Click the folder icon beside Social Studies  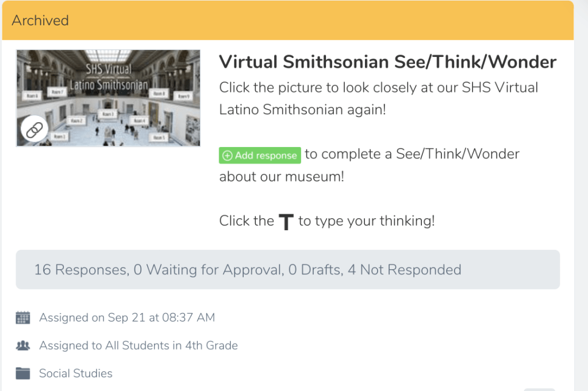coord(23,373)
